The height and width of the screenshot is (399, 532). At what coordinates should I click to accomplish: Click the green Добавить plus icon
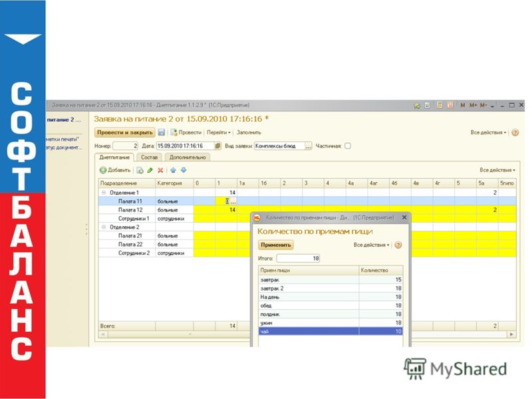(103, 170)
